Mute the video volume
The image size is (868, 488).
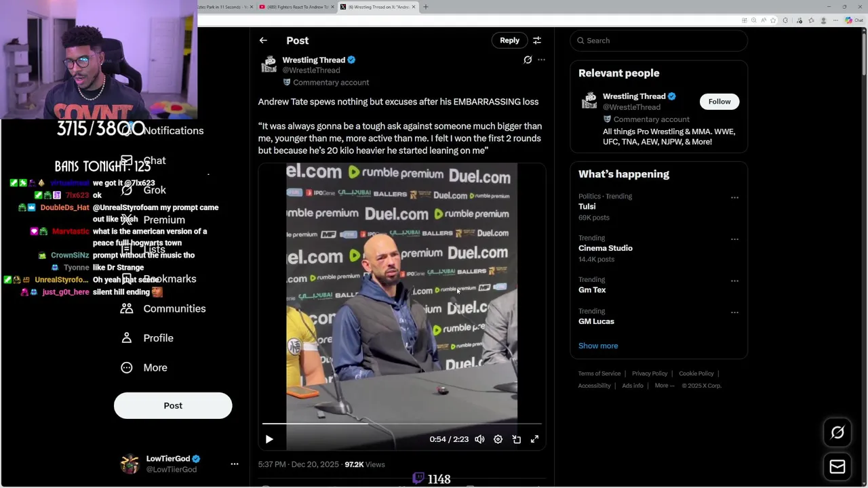[479, 439]
